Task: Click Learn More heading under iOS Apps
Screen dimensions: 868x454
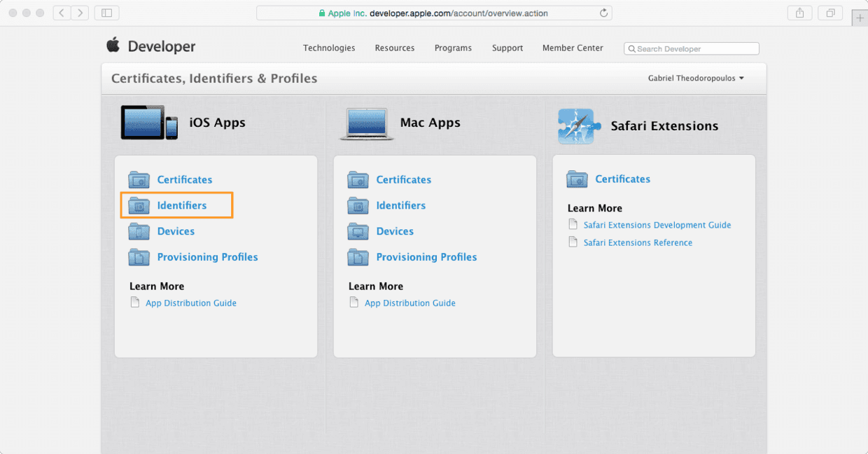Action: 157,286
